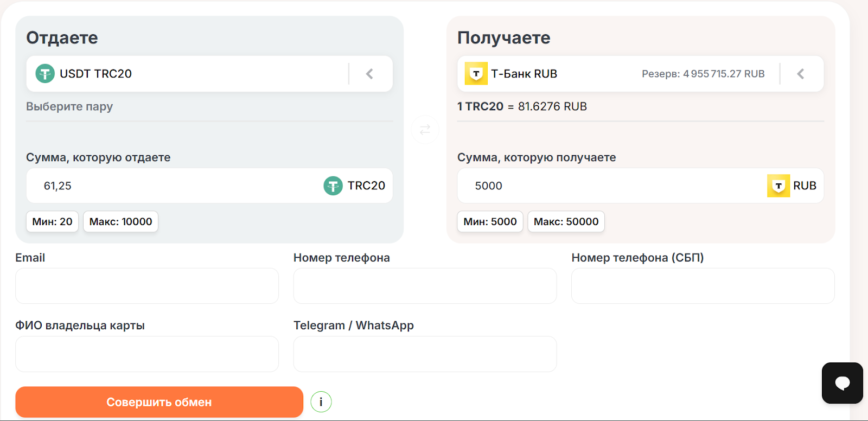Set give amount to Мин: 20
This screenshot has width=868, height=421.
(52, 221)
